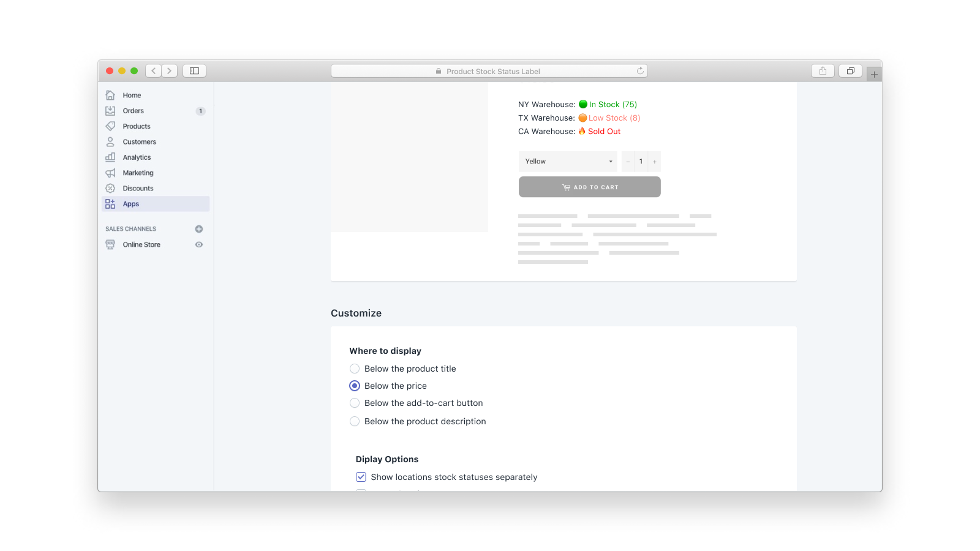Click the address bar reload icon

(640, 70)
